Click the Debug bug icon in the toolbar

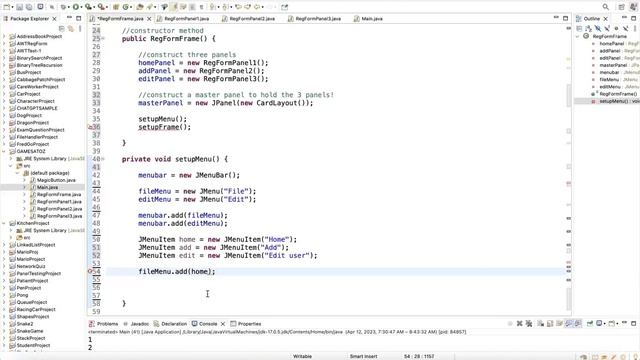tap(63, 7)
